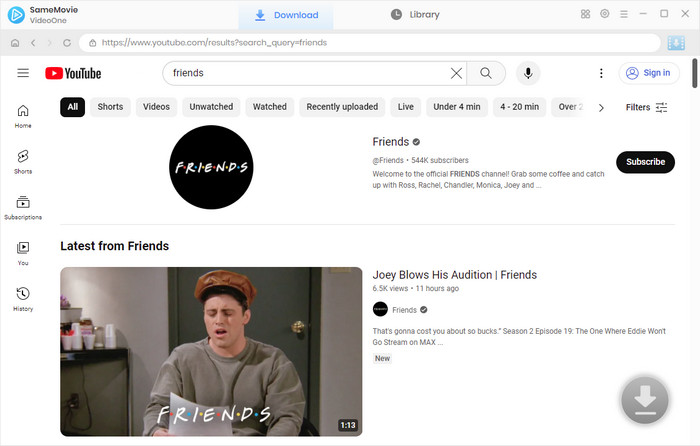
Task: Click the video description snippet text
Action: pyautogui.click(x=519, y=337)
